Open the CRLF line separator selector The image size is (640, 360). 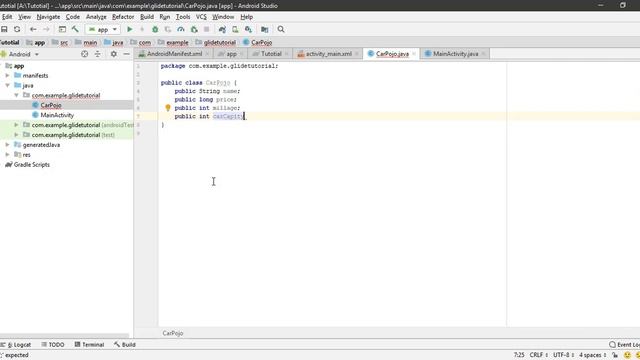[539, 355]
